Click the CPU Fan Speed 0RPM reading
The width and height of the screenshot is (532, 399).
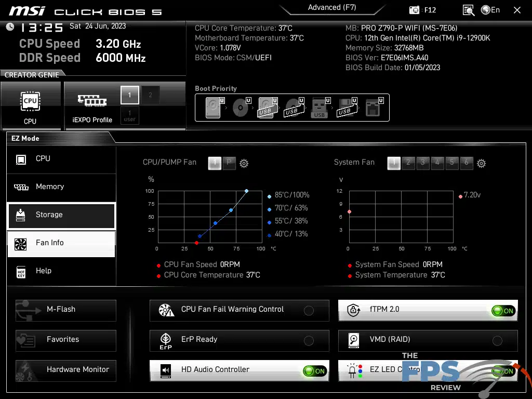tap(202, 264)
